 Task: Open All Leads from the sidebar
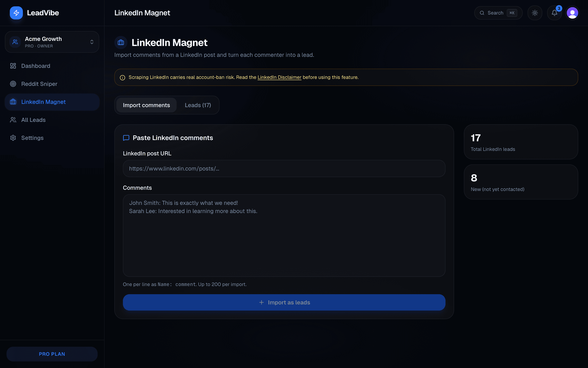coord(52,120)
